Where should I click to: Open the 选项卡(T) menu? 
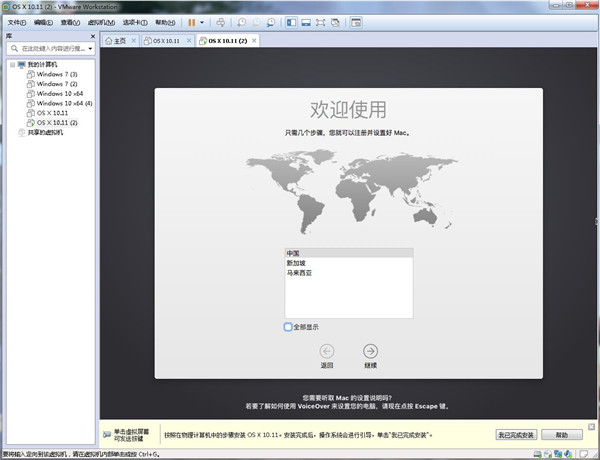pos(135,23)
